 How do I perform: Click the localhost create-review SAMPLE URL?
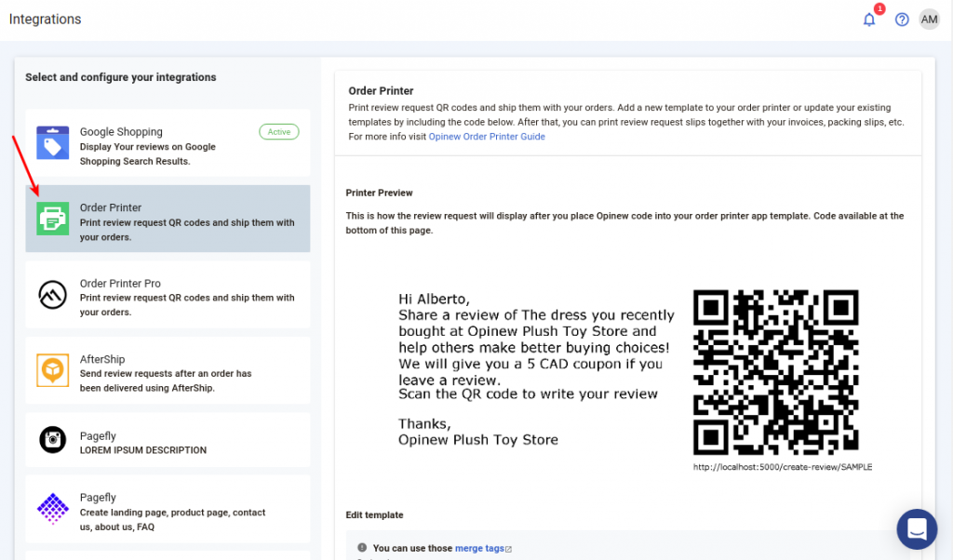783,467
